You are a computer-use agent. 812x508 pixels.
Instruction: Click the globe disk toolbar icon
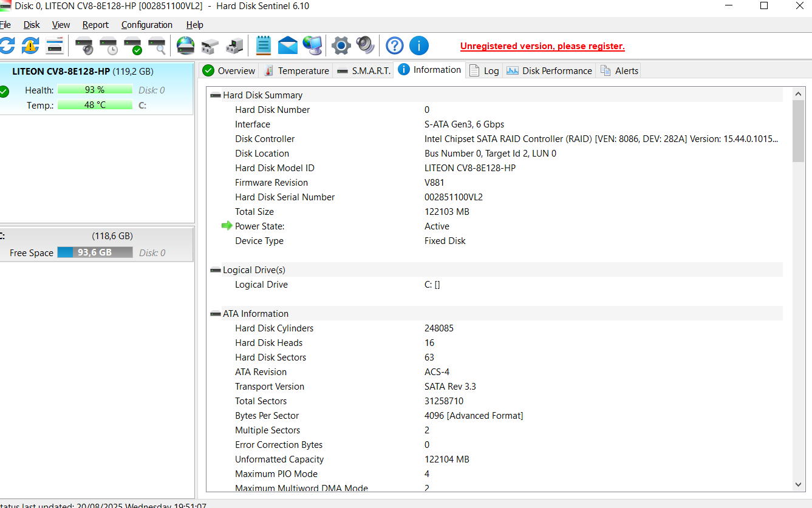click(185, 46)
